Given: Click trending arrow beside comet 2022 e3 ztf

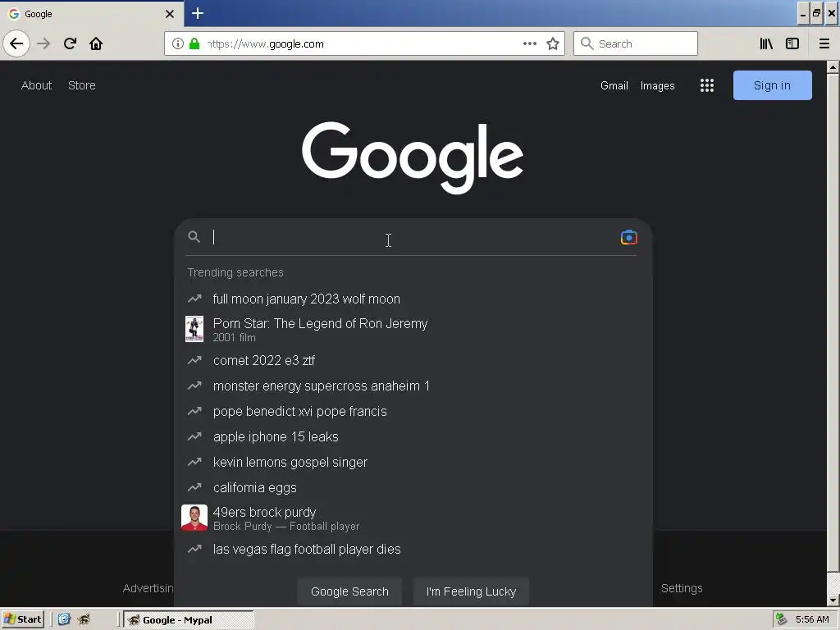Looking at the screenshot, I should pos(194,360).
